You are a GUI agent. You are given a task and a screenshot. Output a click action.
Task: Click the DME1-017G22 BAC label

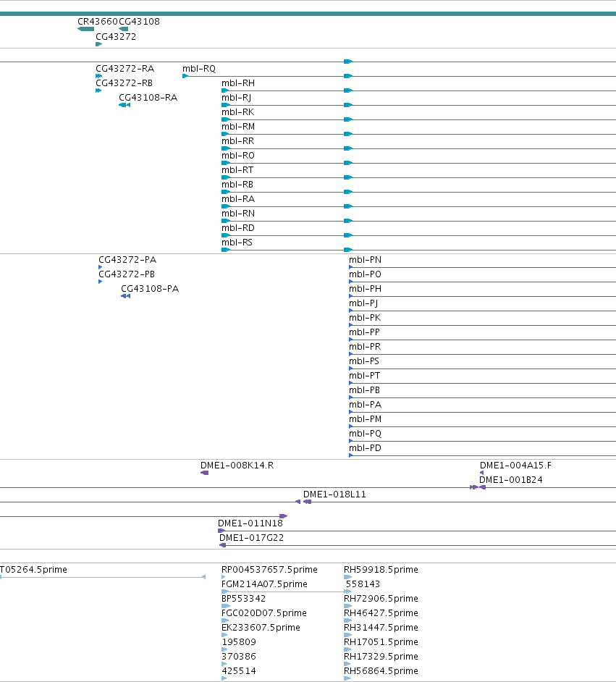pyautogui.click(x=251, y=538)
